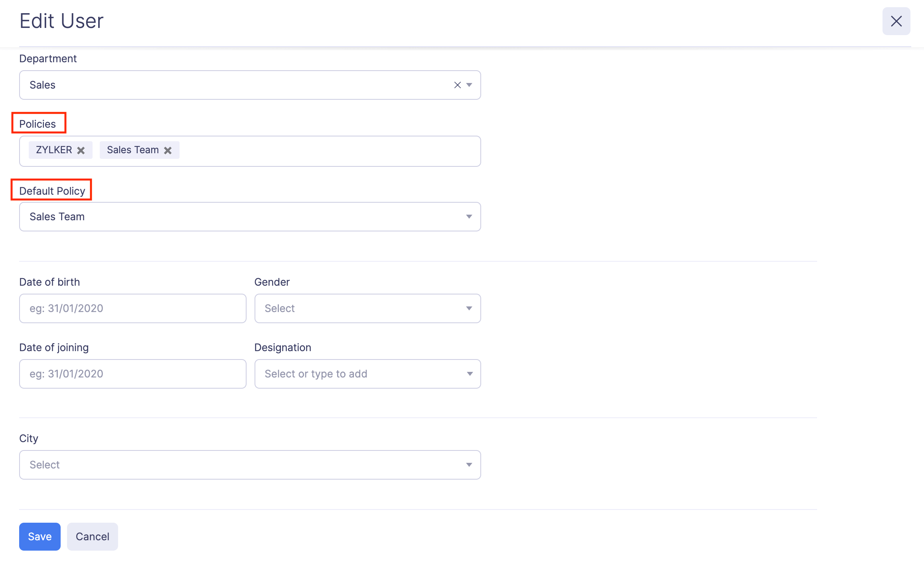The height and width of the screenshot is (561, 924).
Task: Remove the Sales Team policy tag
Action: (x=168, y=150)
